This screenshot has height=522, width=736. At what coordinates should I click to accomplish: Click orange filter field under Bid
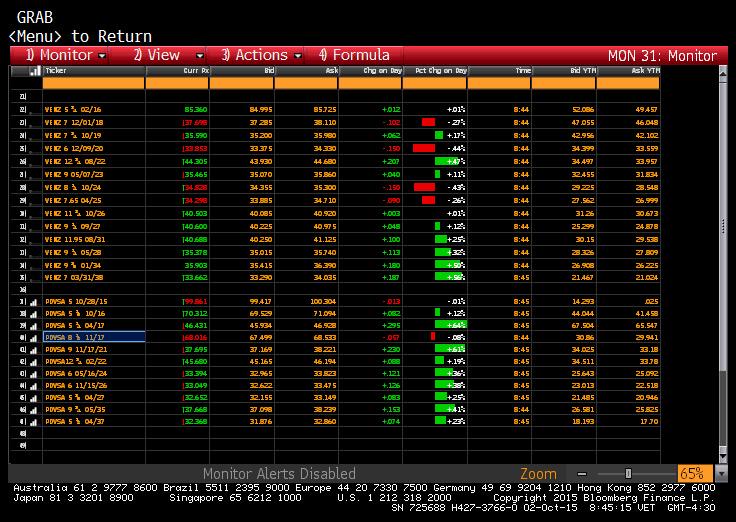click(x=242, y=83)
